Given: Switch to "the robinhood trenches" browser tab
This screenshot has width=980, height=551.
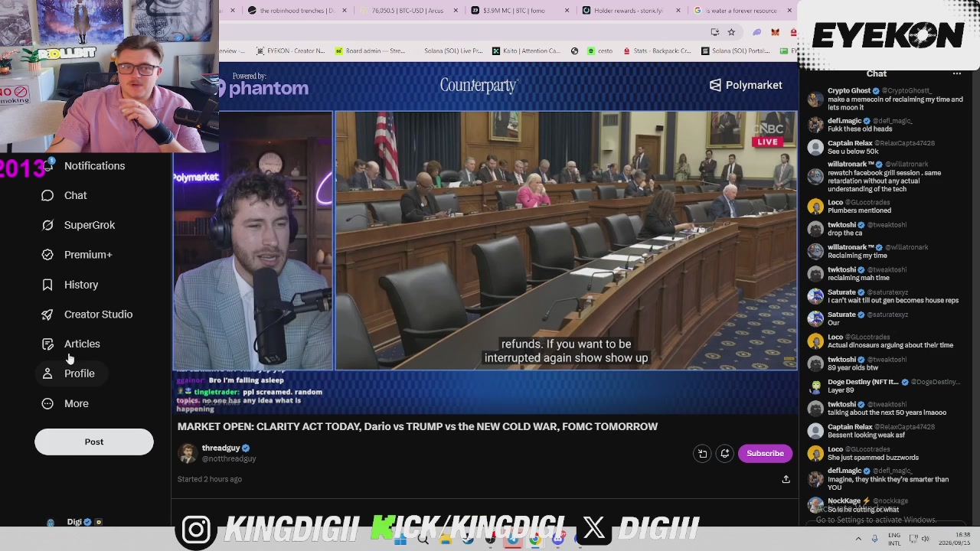Looking at the screenshot, I should pos(297,11).
